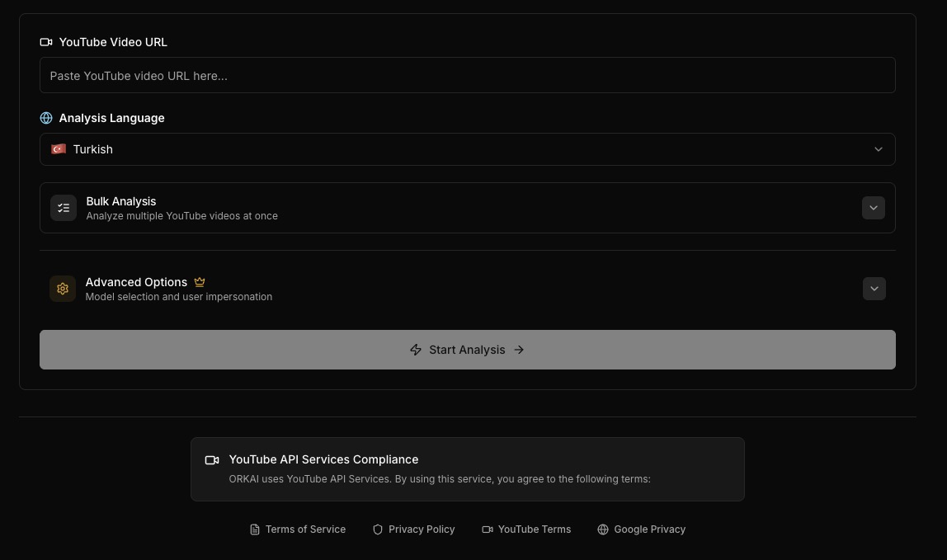Expand the Advanced Options chevron
Image resolution: width=947 pixels, height=560 pixels.
pyautogui.click(x=874, y=289)
